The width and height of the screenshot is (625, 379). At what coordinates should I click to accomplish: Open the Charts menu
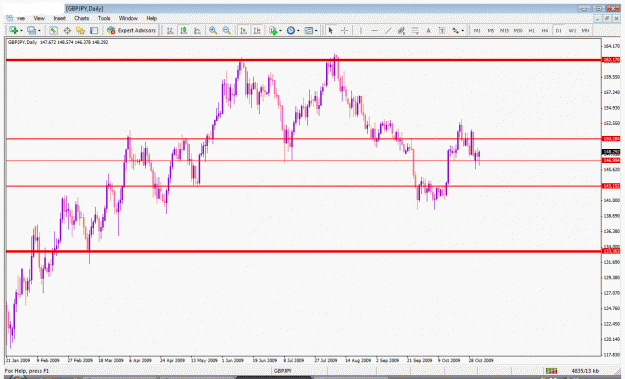tap(81, 18)
